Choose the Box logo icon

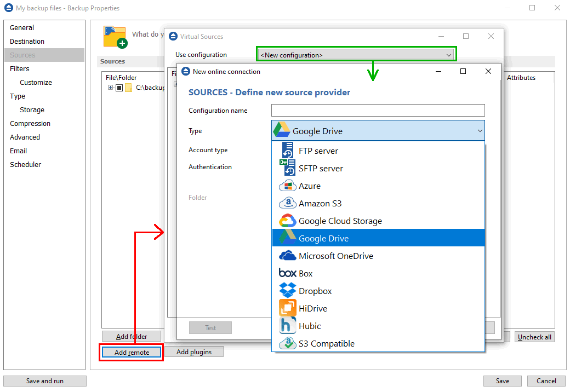288,273
